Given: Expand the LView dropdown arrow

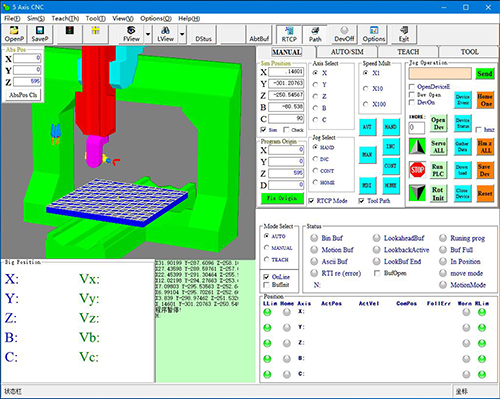Looking at the screenshot, I should [182, 34].
